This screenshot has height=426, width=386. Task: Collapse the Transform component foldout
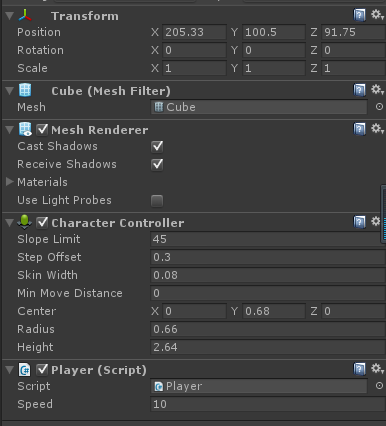10,16
